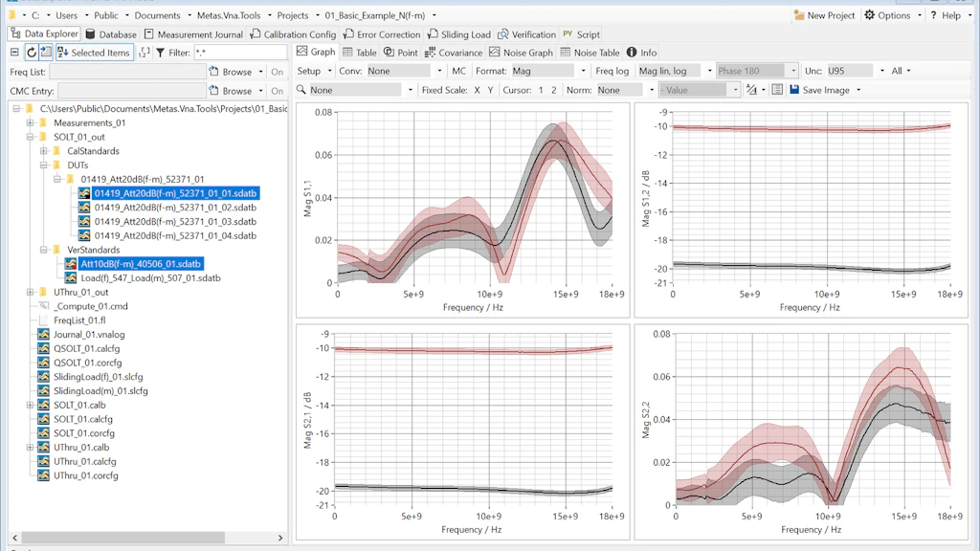This screenshot has width=980, height=551.
Task: Open the Noise Graph tab
Action: 521,53
